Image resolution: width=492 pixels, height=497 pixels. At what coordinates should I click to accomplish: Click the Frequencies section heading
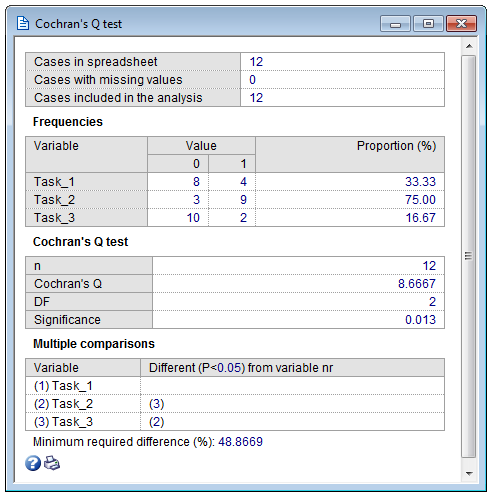(68, 122)
